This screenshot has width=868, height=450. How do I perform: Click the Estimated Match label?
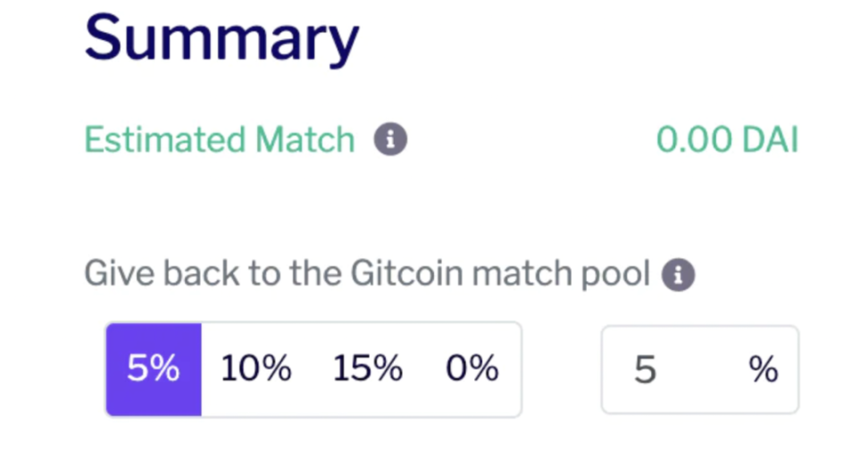click(x=219, y=139)
